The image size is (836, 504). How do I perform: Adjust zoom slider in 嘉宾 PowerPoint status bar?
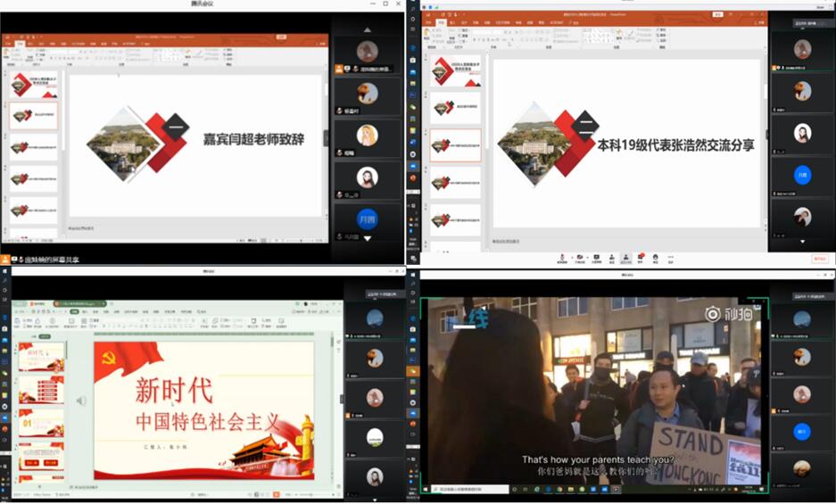point(299,239)
